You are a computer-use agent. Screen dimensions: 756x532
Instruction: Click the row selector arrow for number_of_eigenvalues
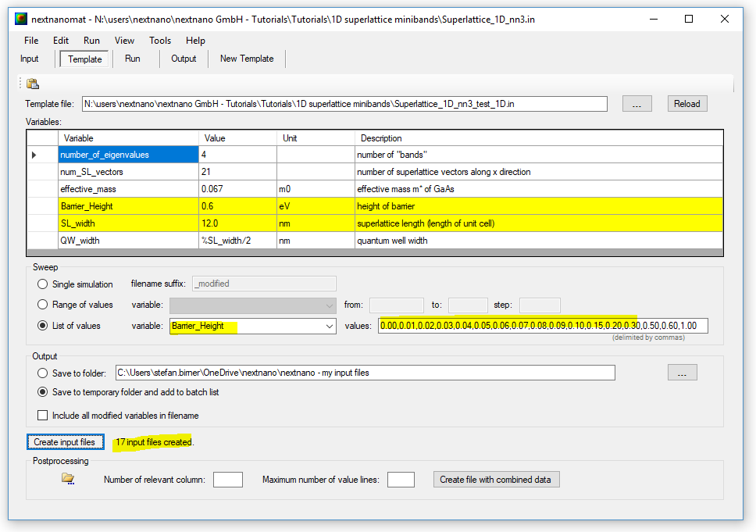[x=34, y=155]
